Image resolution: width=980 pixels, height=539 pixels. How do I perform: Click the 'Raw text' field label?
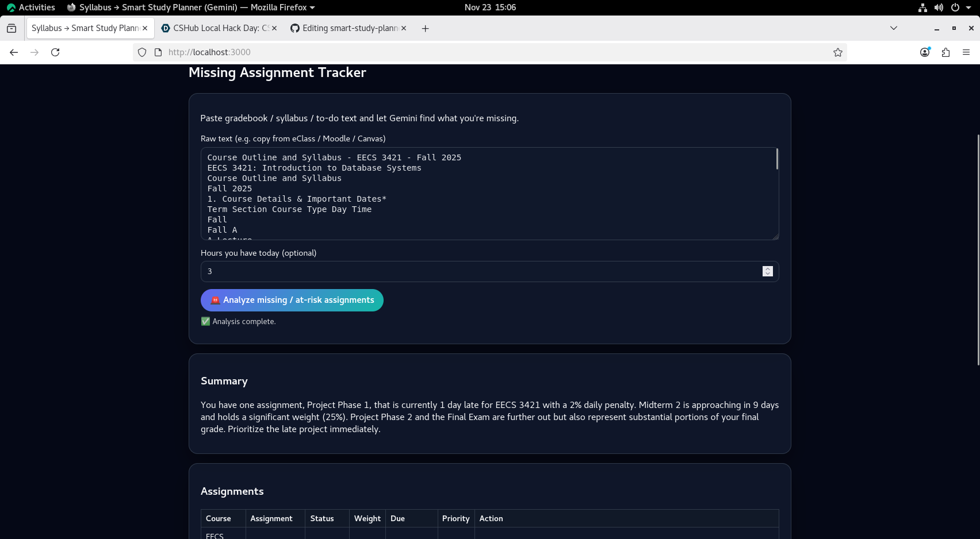(293, 139)
